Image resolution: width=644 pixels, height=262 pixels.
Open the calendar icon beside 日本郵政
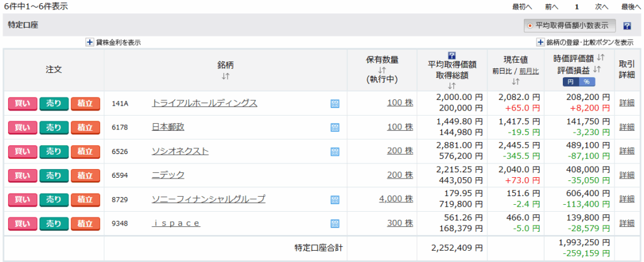click(335, 128)
